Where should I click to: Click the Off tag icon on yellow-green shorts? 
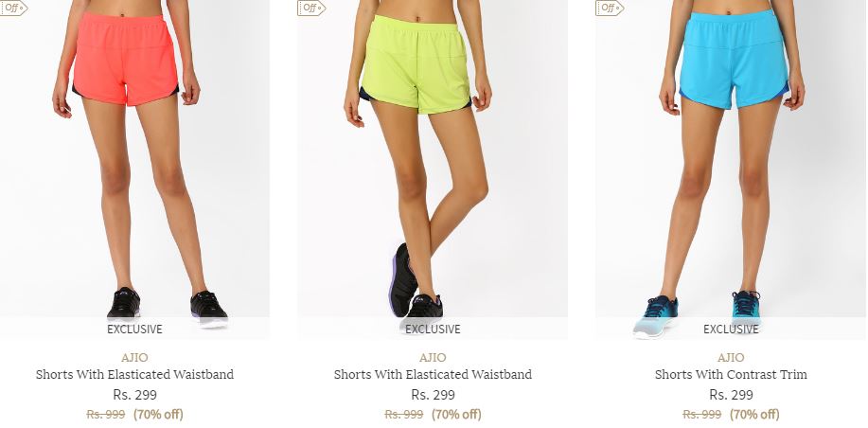pos(311,8)
